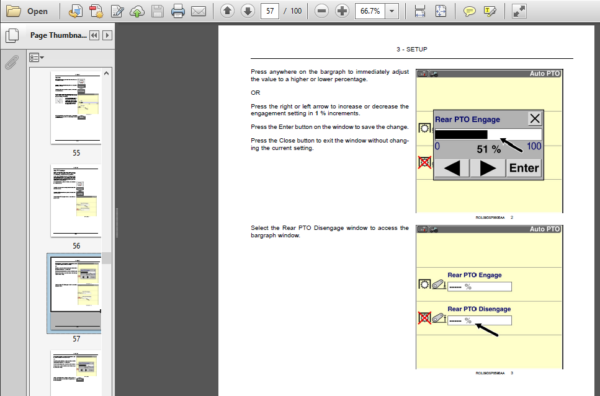The image size is (600, 396).
Task: Select the page 55 thumbnail
Action: tap(76, 108)
